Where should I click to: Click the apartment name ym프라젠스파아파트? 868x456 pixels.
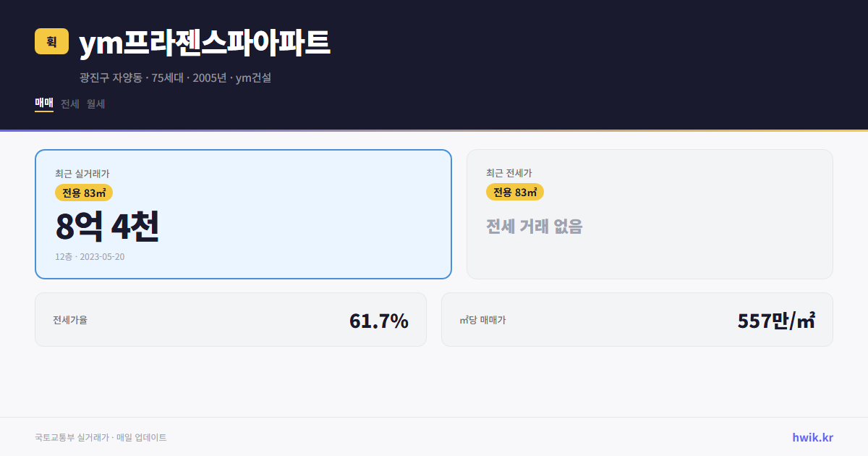click(x=205, y=43)
